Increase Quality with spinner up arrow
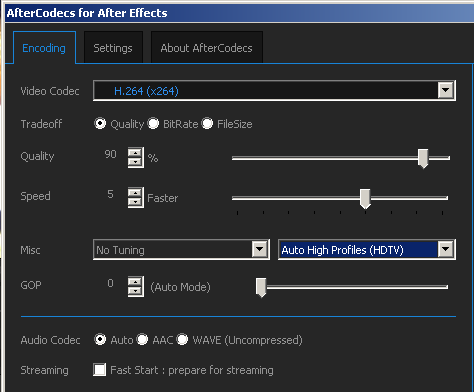474x392 pixels. point(135,153)
